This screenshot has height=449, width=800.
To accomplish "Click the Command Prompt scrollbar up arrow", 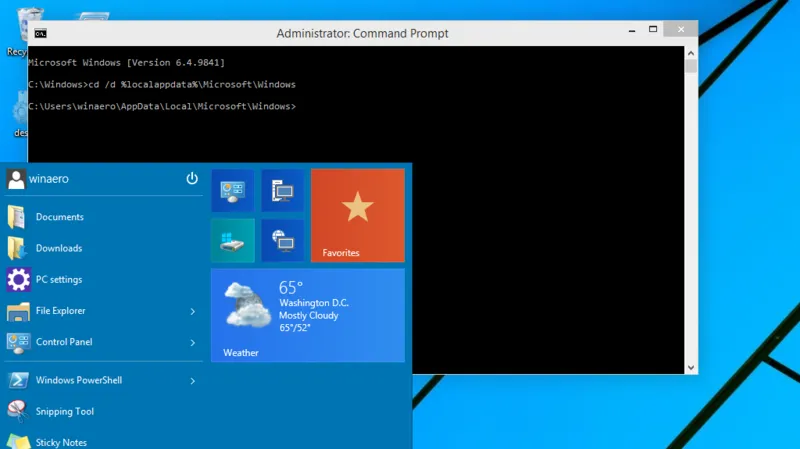I will (x=691, y=53).
